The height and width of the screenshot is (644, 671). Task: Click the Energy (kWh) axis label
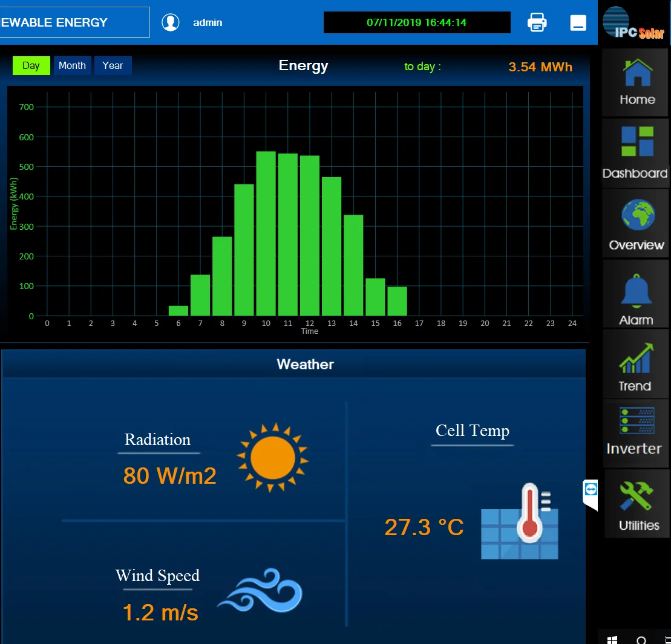point(14,204)
